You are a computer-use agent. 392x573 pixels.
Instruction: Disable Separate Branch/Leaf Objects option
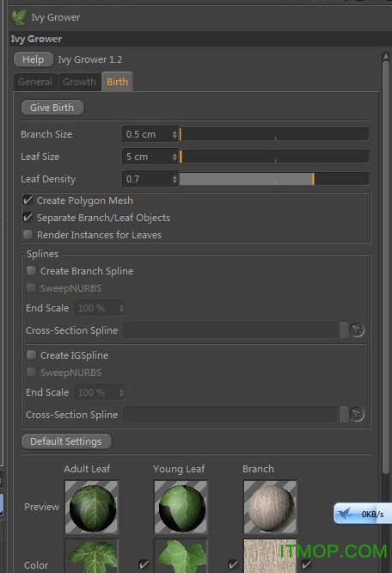28,218
